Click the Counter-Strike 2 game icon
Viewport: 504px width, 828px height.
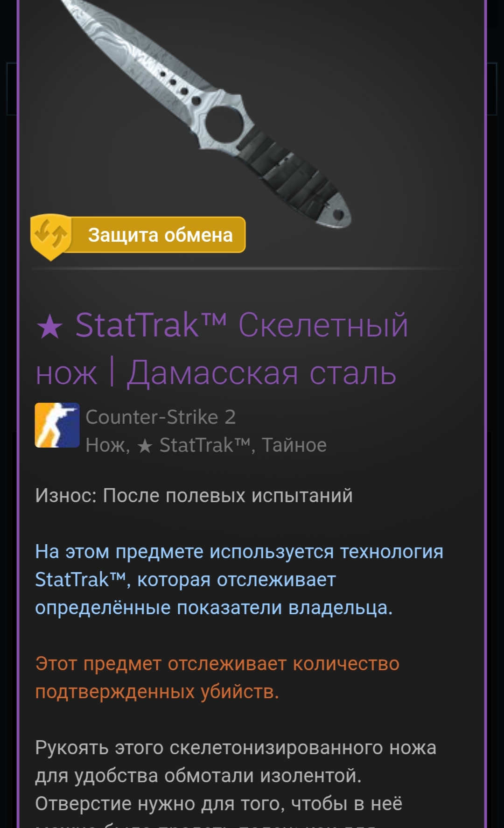point(57,425)
